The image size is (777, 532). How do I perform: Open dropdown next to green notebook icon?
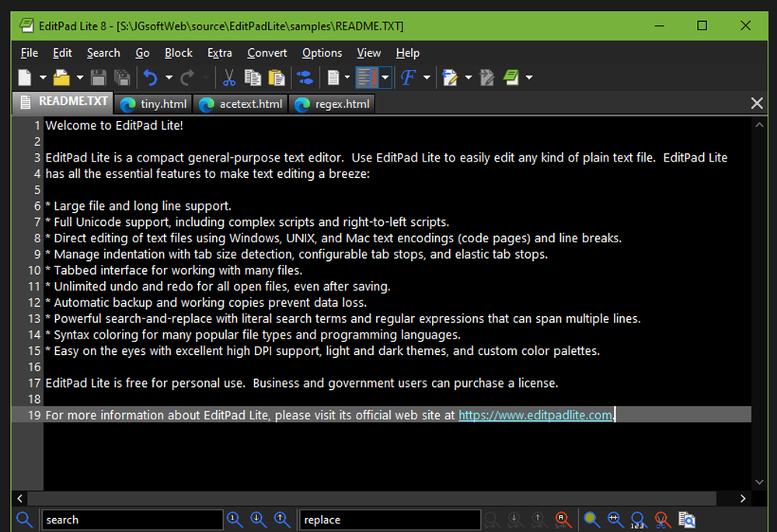pyautogui.click(x=529, y=78)
